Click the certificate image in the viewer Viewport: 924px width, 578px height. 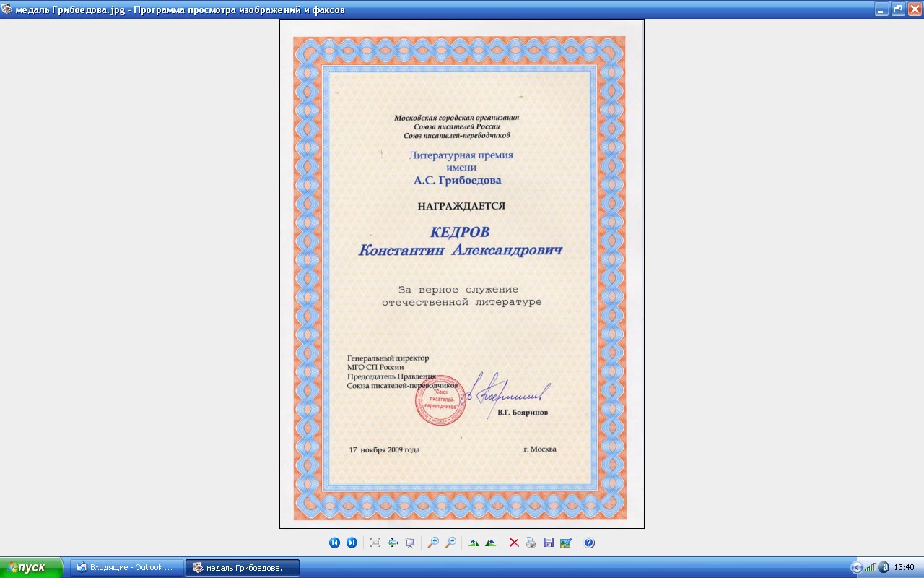point(462,275)
